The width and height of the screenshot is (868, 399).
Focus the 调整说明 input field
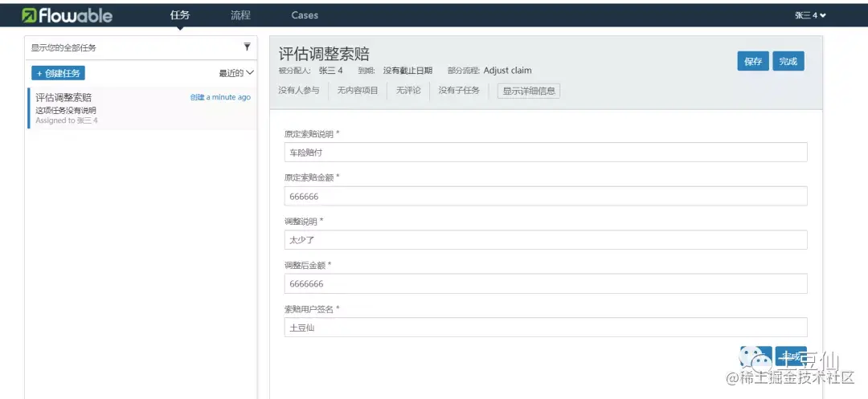(x=546, y=240)
